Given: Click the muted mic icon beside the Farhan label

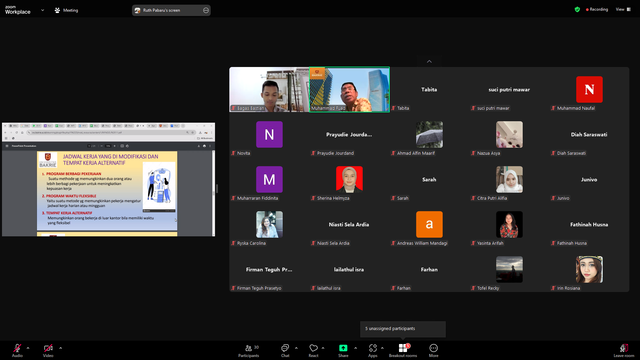Looking at the screenshot, I should point(393,288).
